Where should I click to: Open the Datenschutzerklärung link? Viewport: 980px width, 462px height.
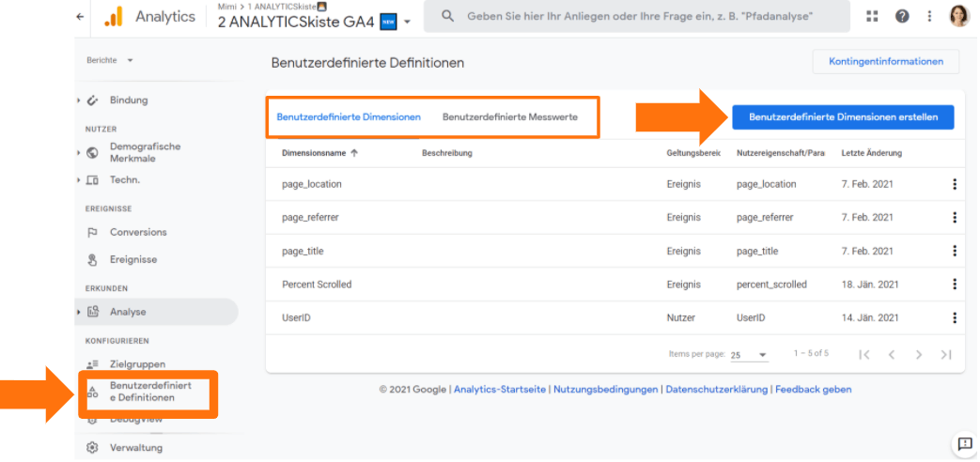717,389
